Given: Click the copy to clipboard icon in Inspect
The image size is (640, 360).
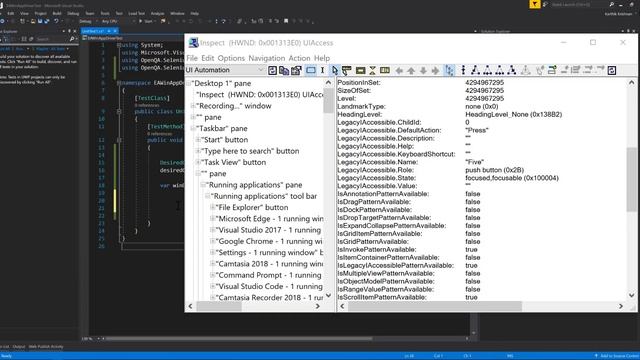Looking at the screenshot, I should [284, 70].
